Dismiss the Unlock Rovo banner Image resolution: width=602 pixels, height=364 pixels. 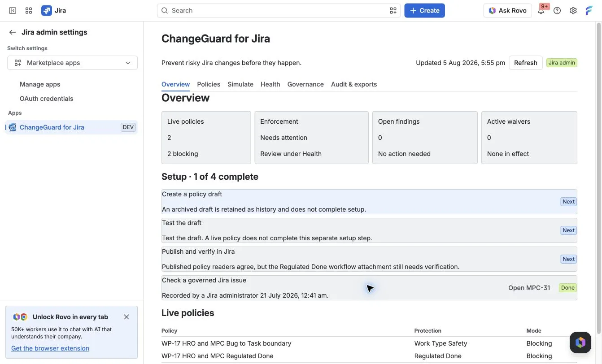[127, 317]
